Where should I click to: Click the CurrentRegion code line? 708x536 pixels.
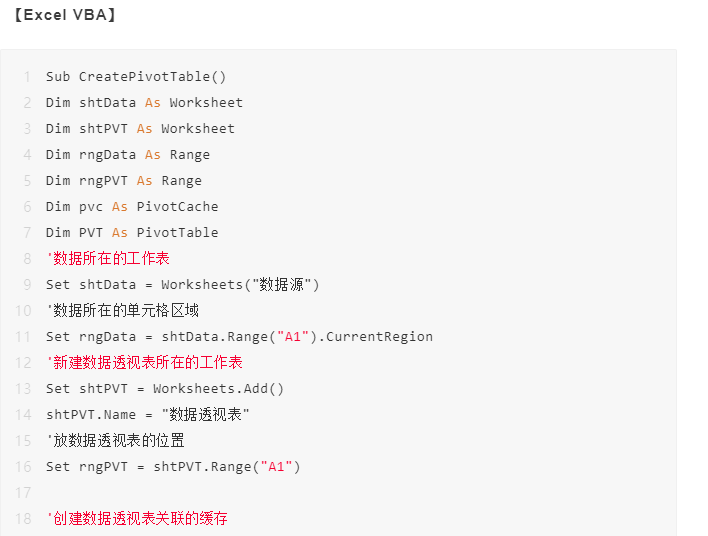coord(239,336)
